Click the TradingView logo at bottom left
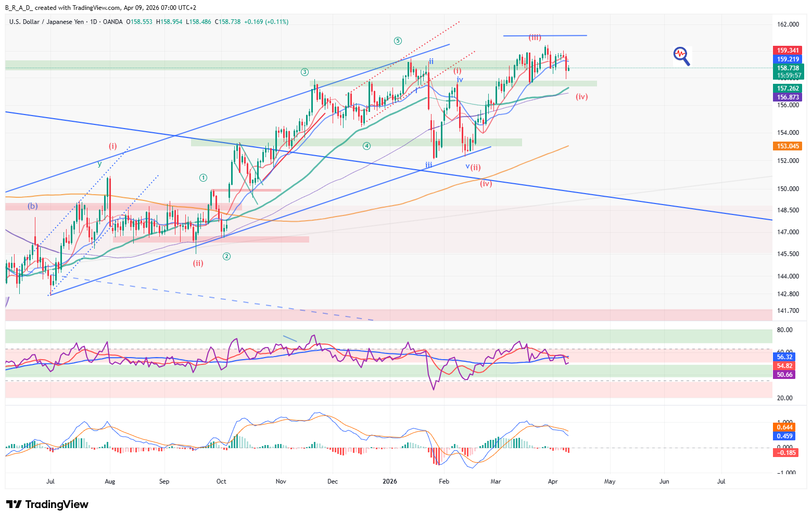 pyautogui.click(x=47, y=504)
